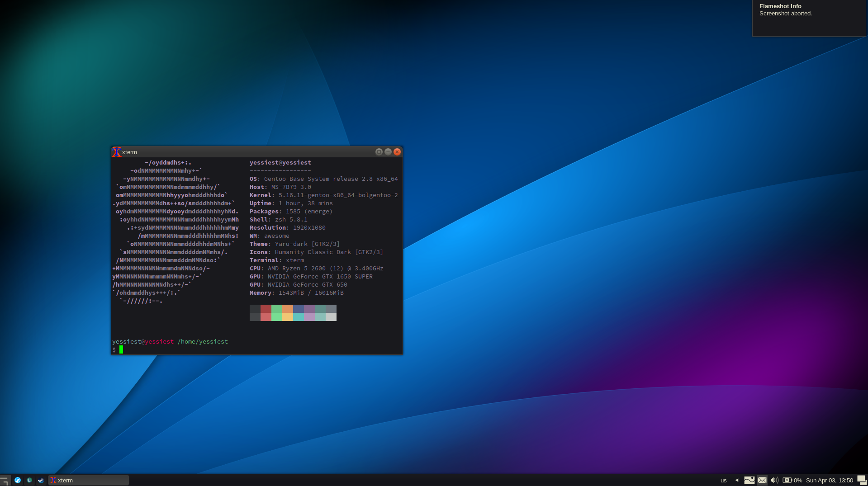Image resolution: width=868 pixels, height=486 pixels.
Task: Click the us keyboard layout indicator
Action: (x=724, y=480)
